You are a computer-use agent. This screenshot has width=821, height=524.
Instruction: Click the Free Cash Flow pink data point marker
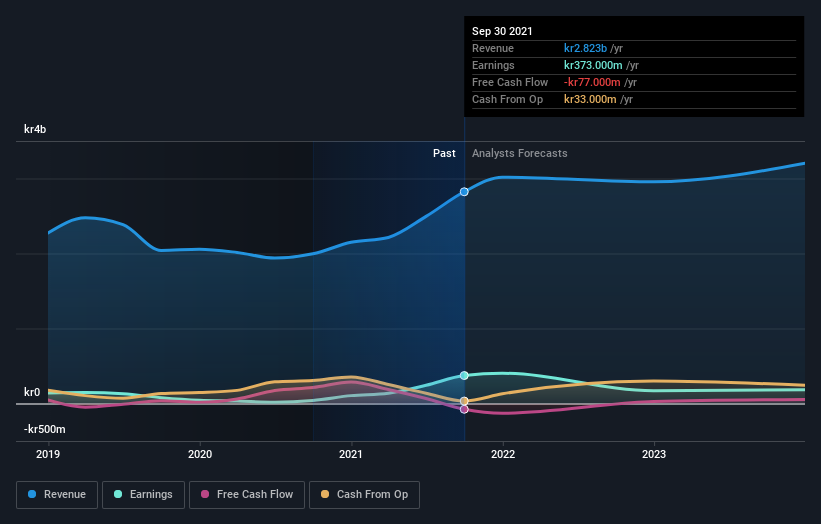click(x=464, y=409)
